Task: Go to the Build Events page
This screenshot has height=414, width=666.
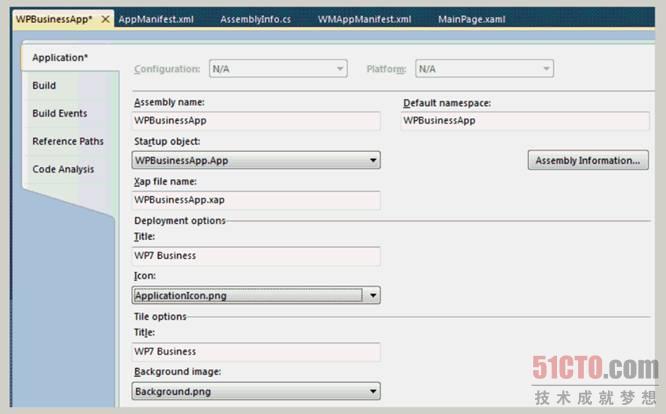Action: (59, 113)
